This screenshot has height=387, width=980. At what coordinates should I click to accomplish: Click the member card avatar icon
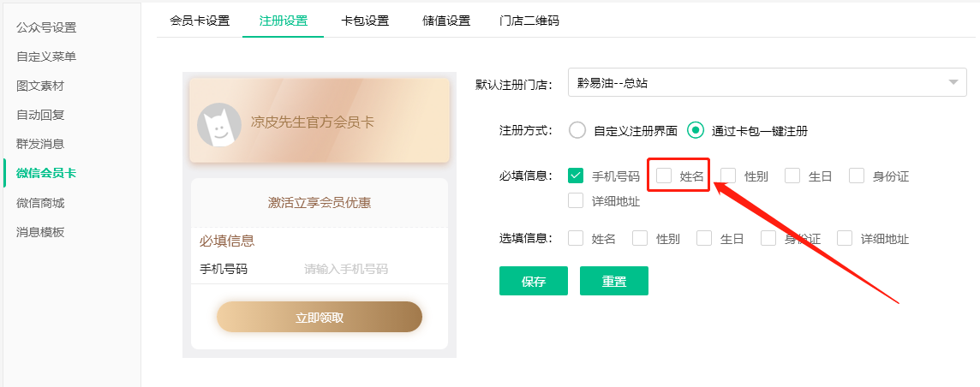point(219,124)
